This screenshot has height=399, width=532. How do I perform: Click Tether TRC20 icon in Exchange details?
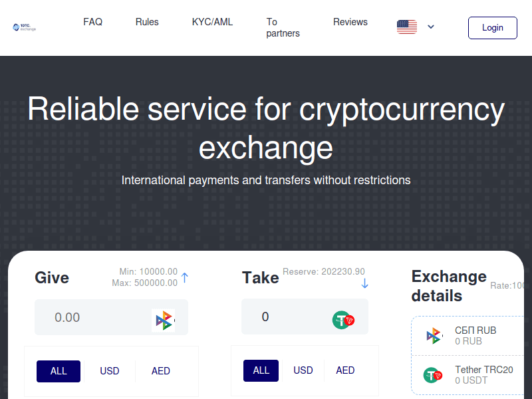[x=433, y=375]
